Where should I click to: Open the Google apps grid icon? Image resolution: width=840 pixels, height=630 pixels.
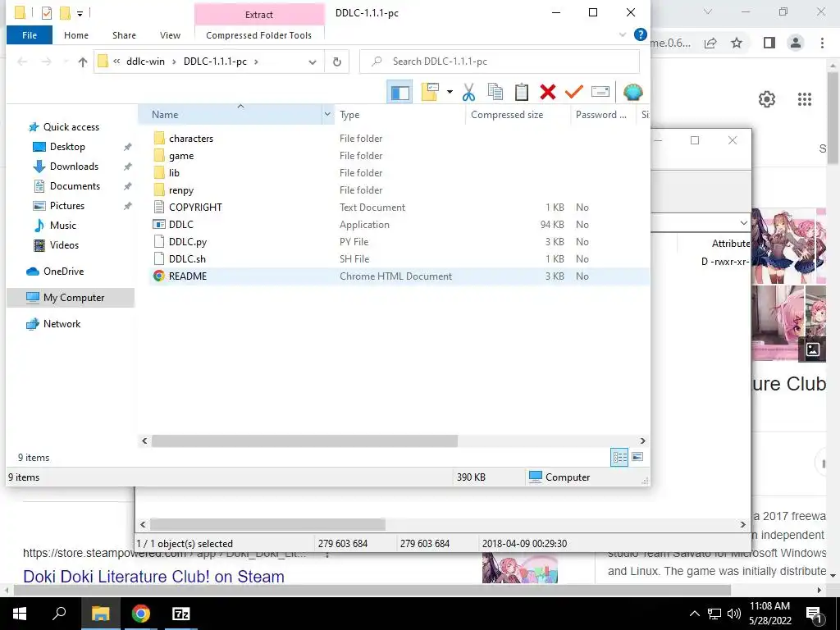pyautogui.click(x=805, y=99)
